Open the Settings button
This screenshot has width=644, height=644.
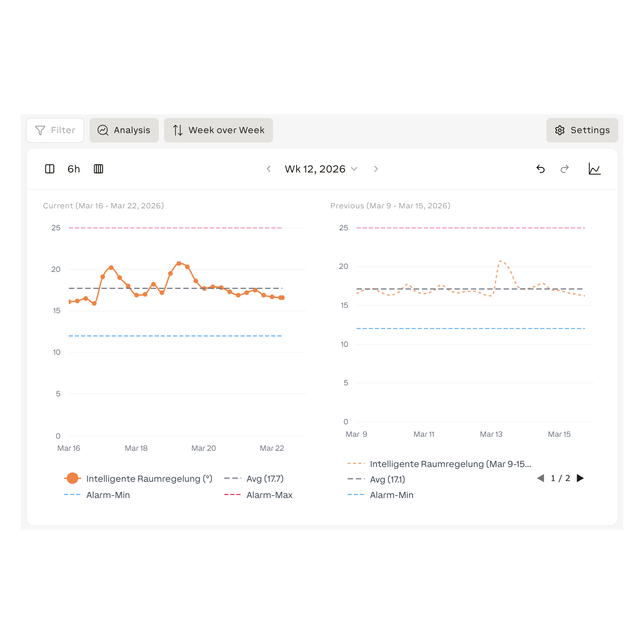pyautogui.click(x=582, y=130)
